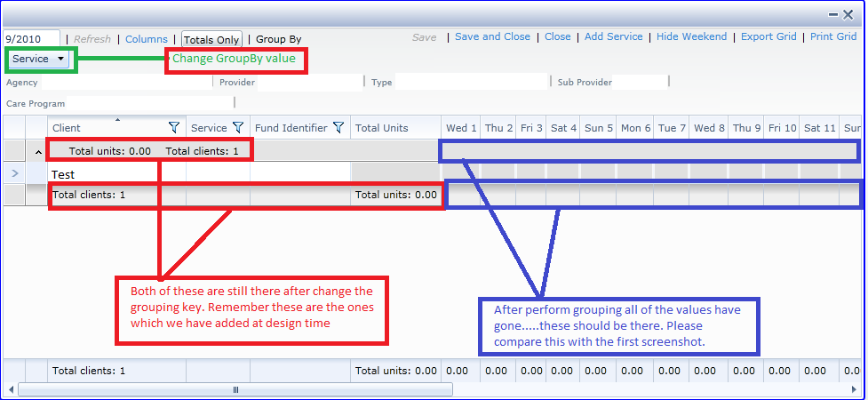This screenshot has height=400, width=868.
Task: Click the row indicator arrow beside Test
Action: pos(15,173)
